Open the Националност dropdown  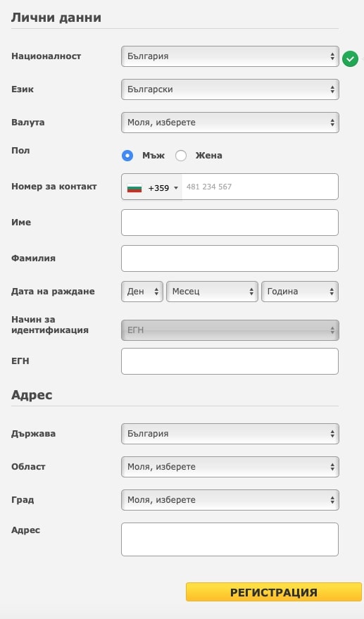pos(230,56)
